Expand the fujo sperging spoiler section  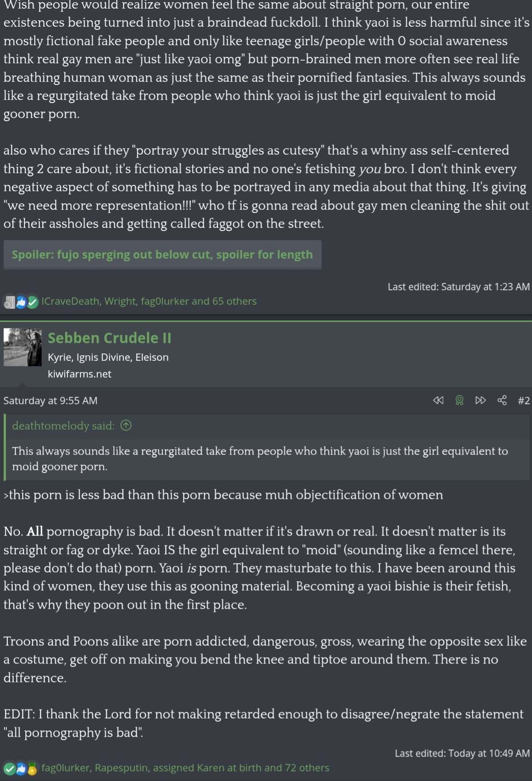(x=162, y=255)
